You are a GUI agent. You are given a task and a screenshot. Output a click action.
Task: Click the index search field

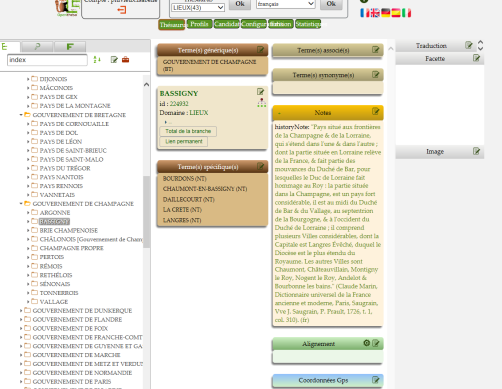tap(47, 60)
